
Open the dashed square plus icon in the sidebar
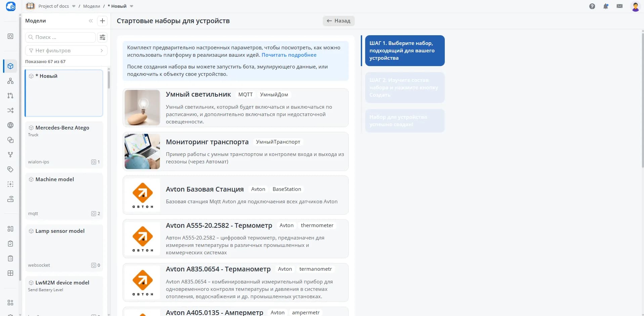point(10,184)
